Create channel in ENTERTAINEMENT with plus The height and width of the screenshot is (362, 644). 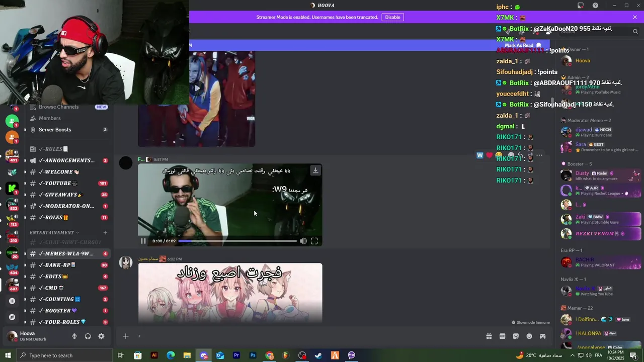pyautogui.click(x=105, y=233)
